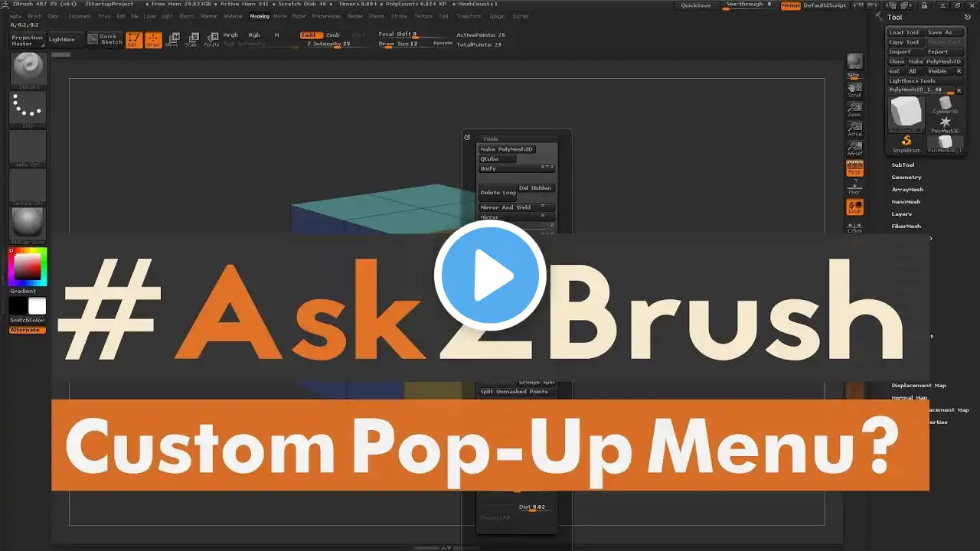Select the Cylinder3D tool thumbnail
The width and height of the screenshot is (980, 551).
(946, 105)
